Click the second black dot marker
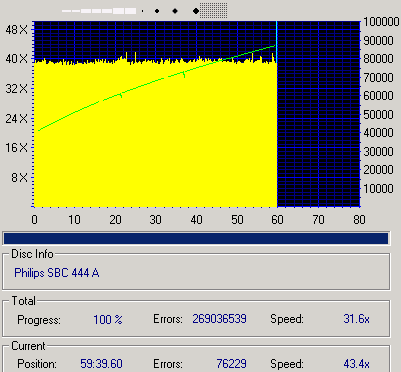This screenshot has height=372, width=401. coord(157,11)
